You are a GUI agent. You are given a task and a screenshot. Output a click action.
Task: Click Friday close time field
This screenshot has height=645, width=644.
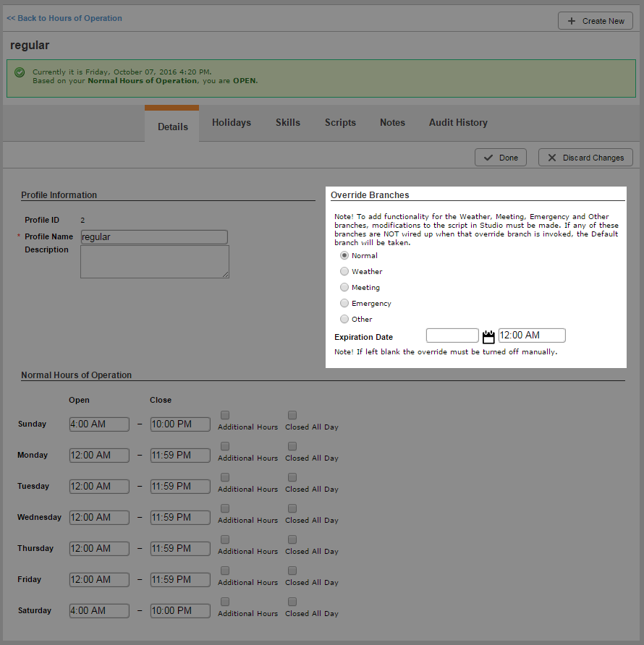[180, 580]
